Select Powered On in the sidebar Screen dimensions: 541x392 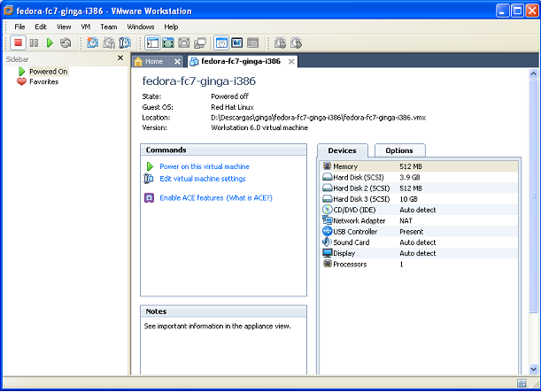(x=49, y=72)
